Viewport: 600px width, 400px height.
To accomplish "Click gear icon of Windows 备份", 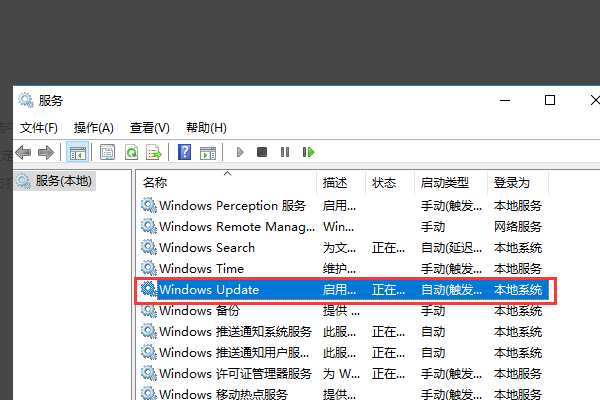I will tap(148, 310).
